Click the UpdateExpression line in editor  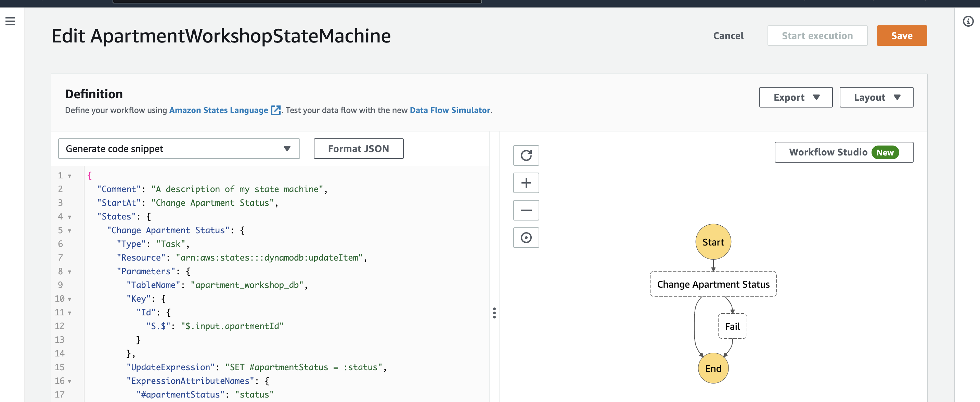[x=256, y=367]
